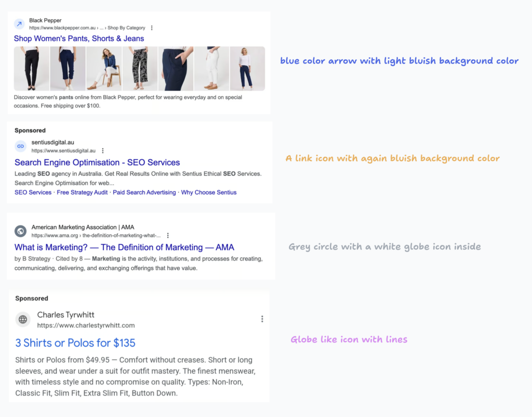The image size is (532, 417).
Task: Open Search Engine Optimisation - SEO Services title
Action: click(97, 162)
